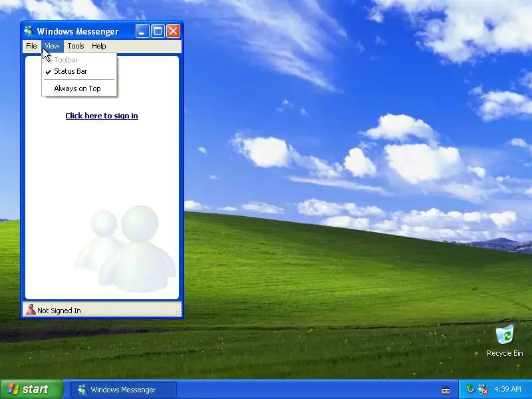Open the File menu in Windows Messenger
This screenshot has height=399, width=532.
(x=31, y=46)
